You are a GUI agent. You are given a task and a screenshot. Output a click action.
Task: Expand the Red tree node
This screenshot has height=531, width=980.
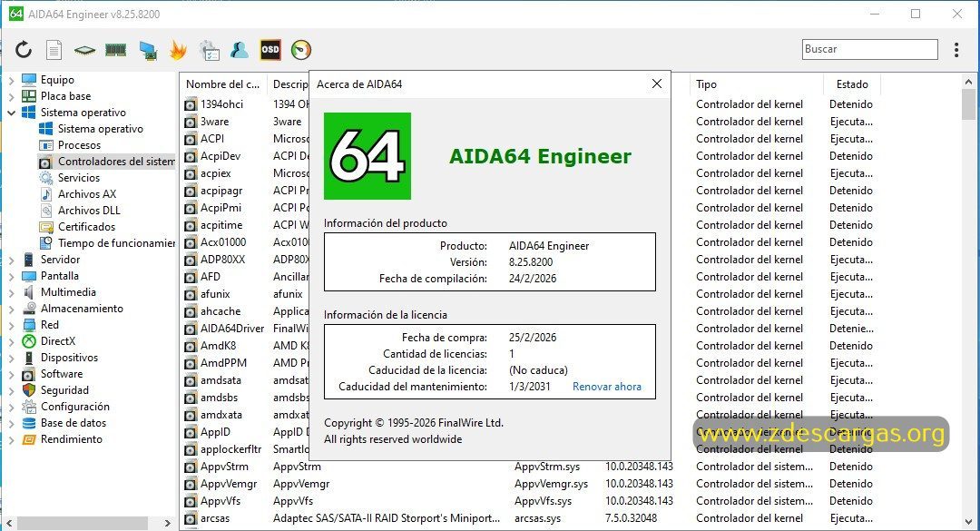point(11,325)
